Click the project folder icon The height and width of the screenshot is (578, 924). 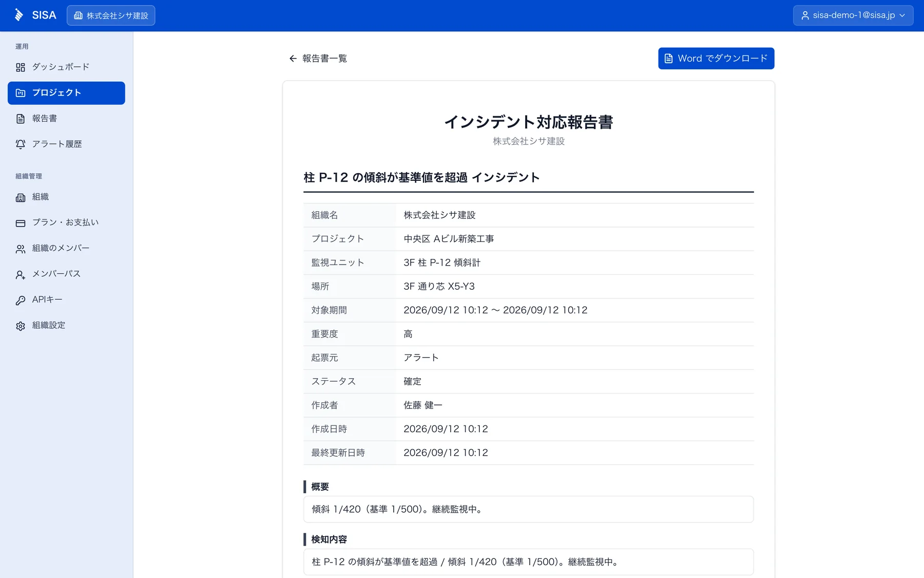click(x=21, y=93)
